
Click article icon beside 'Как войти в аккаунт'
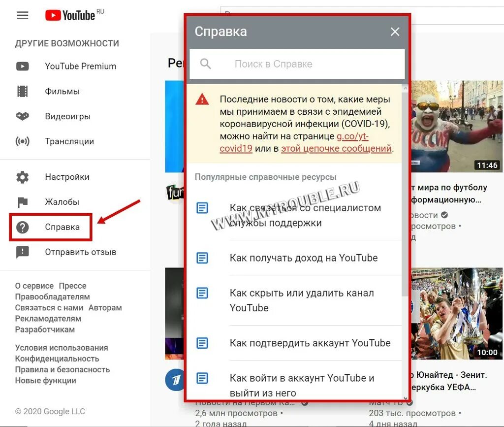tap(202, 378)
